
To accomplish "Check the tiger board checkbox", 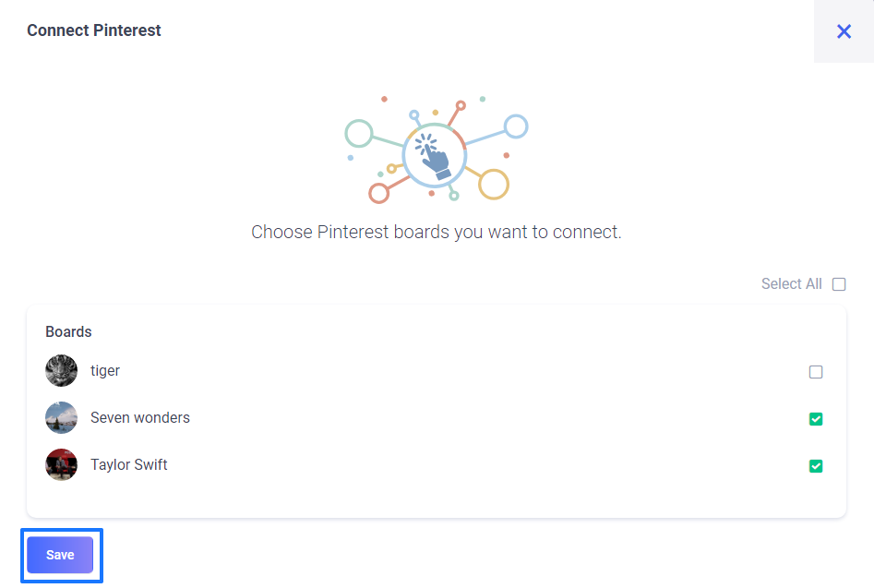I will (x=816, y=372).
